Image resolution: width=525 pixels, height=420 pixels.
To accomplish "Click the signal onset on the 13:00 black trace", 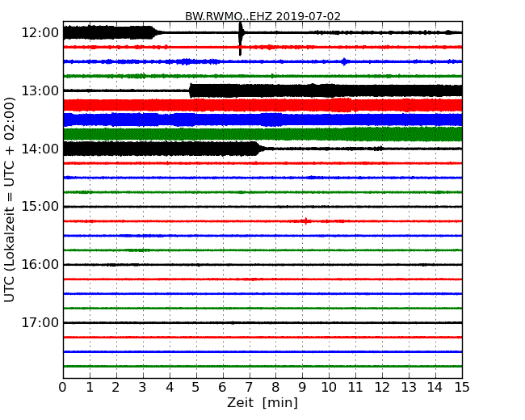I will pos(191,90).
